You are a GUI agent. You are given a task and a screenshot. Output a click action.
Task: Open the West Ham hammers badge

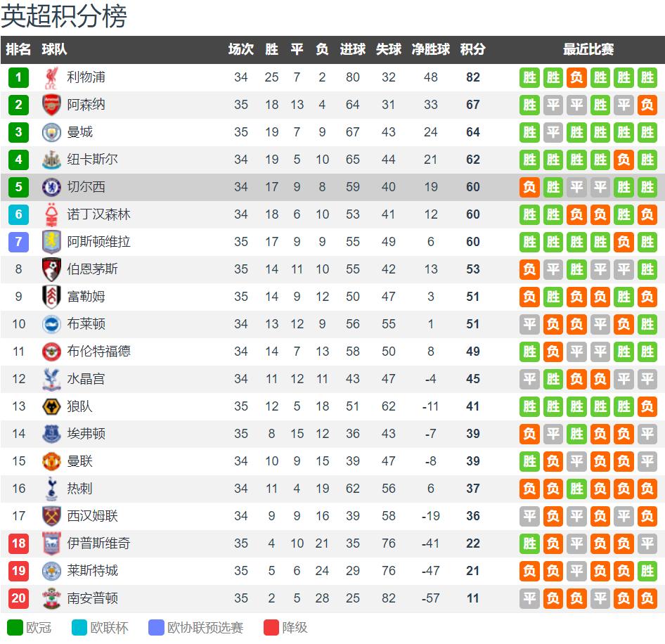51,516
